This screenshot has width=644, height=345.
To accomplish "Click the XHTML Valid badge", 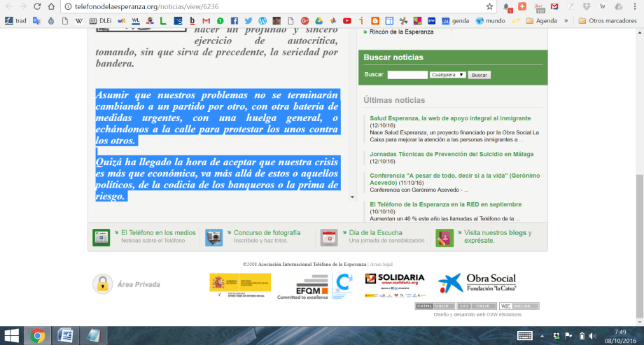I will pos(435,306).
